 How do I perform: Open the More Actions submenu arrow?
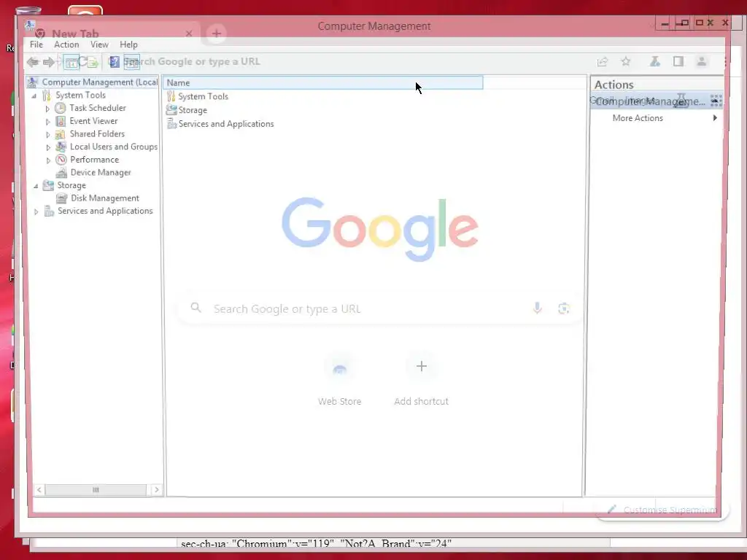click(715, 117)
